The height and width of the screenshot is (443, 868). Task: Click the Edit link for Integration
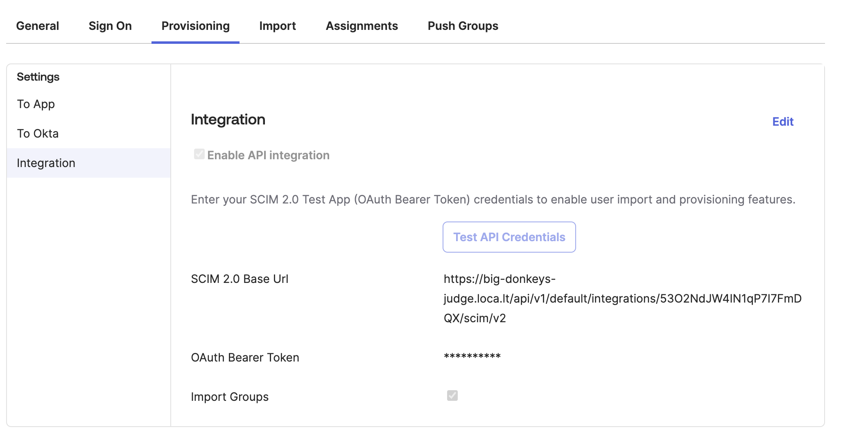click(782, 122)
